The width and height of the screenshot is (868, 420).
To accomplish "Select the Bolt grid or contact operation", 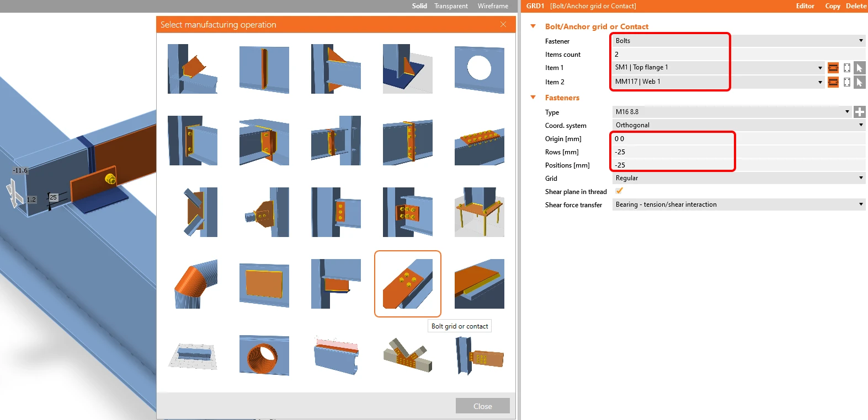I will [x=408, y=284].
